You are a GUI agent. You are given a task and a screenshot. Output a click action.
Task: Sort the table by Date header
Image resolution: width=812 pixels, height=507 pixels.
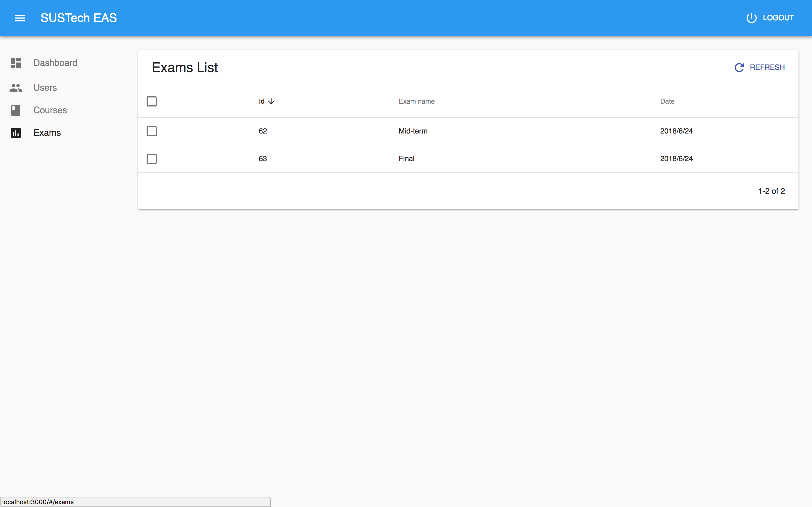(667, 101)
